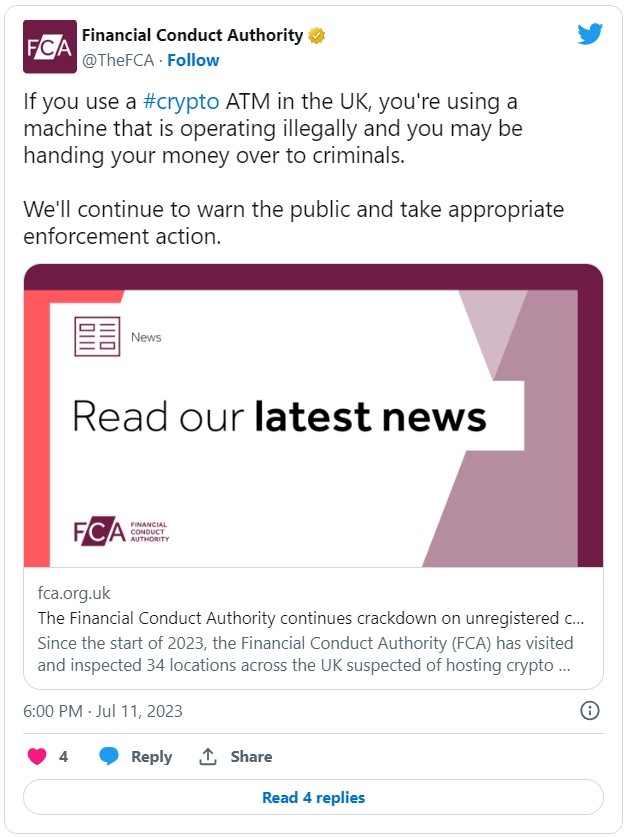Open the 'Read our latest news' banner

(280, 416)
